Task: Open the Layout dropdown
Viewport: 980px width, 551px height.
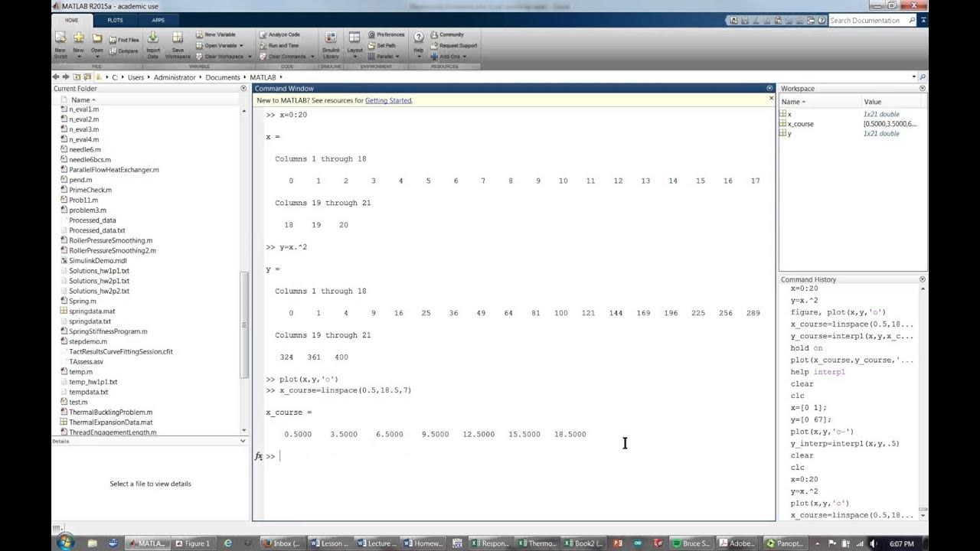Action: tap(354, 44)
